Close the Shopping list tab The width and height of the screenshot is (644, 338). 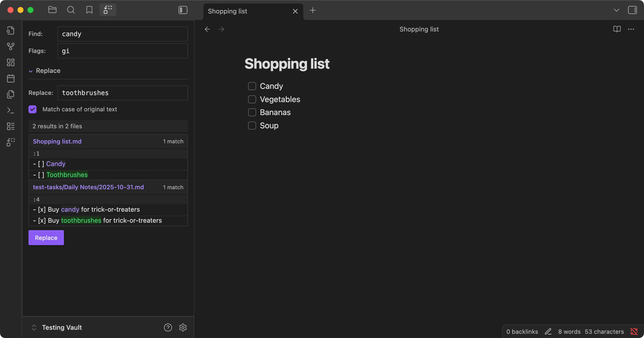[x=295, y=11]
